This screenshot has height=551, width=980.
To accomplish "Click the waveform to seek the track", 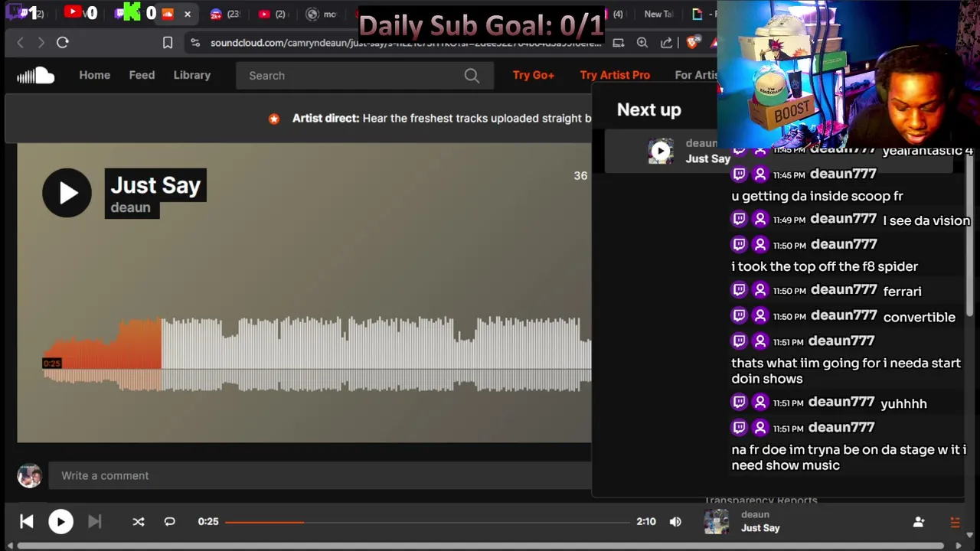I will click(x=317, y=354).
